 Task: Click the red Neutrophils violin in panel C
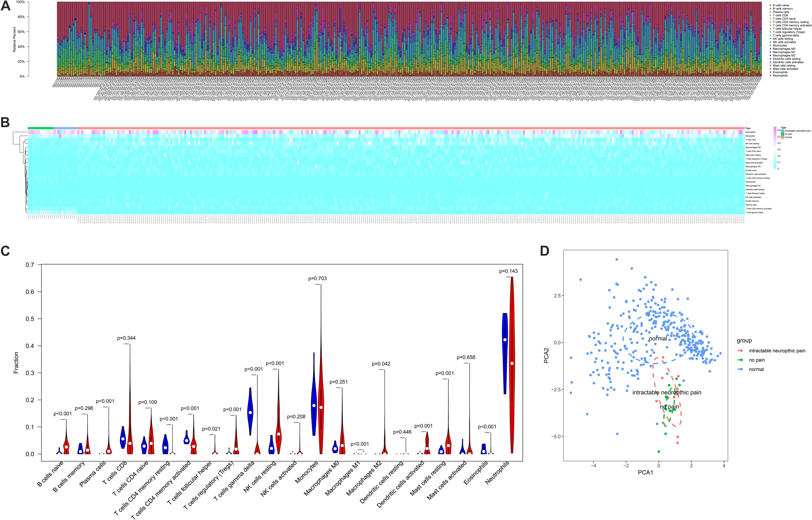coord(512,365)
